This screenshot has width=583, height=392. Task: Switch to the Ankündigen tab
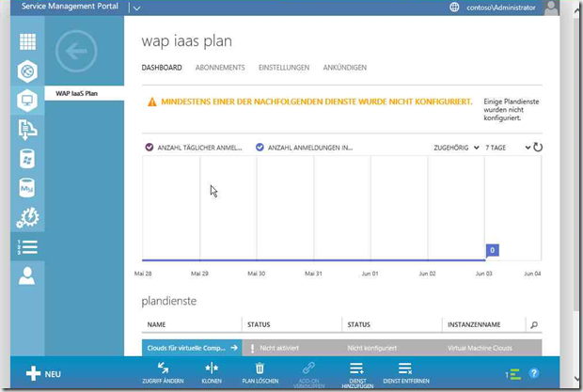(x=345, y=68)
